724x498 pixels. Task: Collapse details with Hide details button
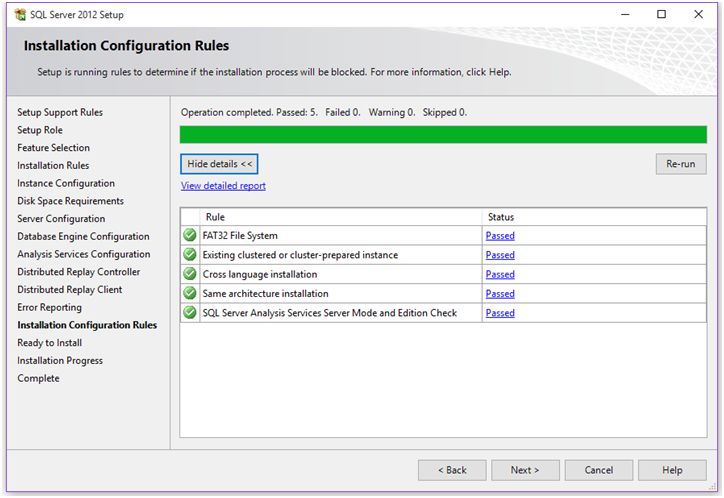pos(219,164)
